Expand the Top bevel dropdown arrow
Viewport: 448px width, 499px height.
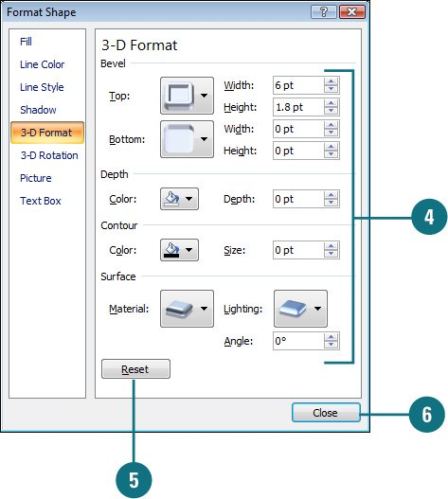pyautogui.click(x=204, y=96)
